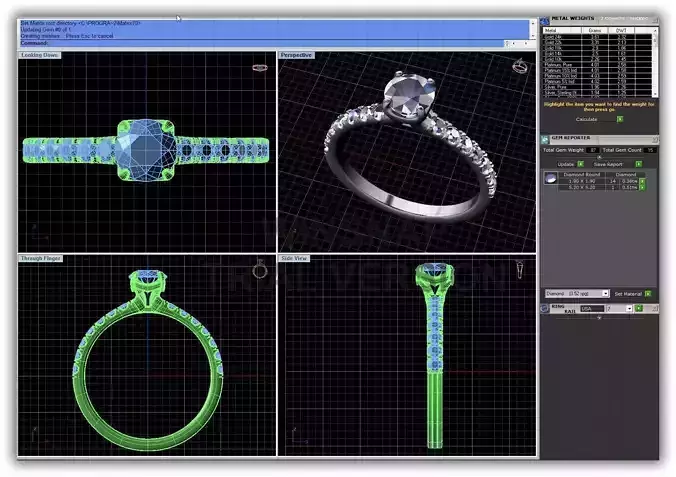Select the Silver Sterling row

click(x=597, y=93)
